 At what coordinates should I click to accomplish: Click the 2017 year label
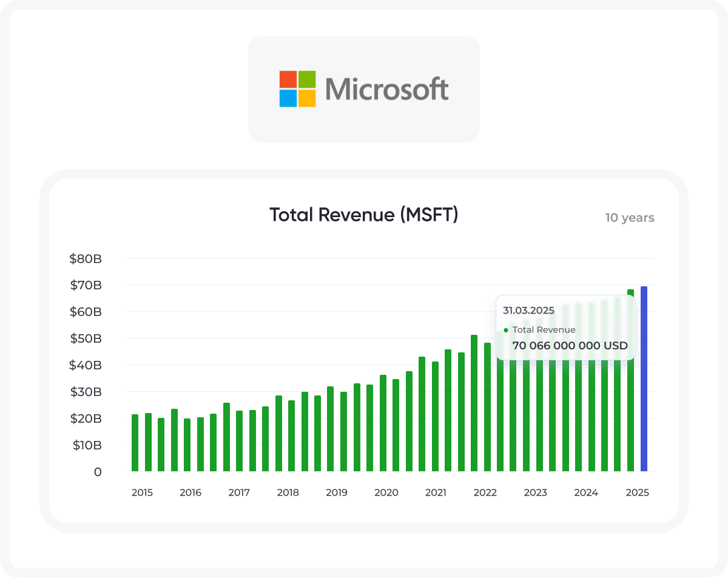tap(239, 492)
